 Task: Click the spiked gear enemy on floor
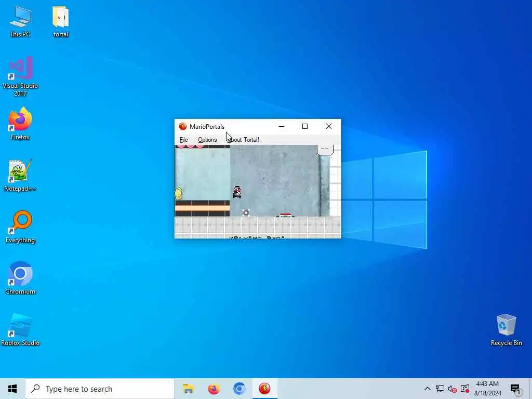pyautogui.click(x=246, y=212)
